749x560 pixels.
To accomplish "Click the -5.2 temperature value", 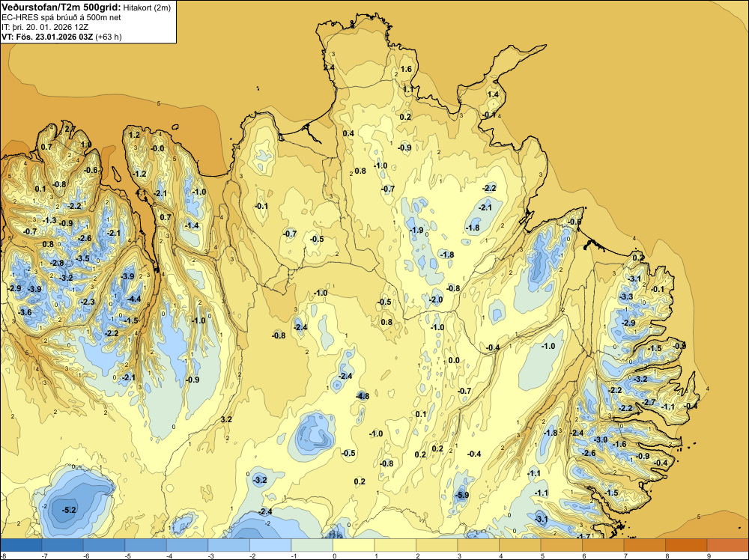I will pyautogui.click(x=69, y=510).
